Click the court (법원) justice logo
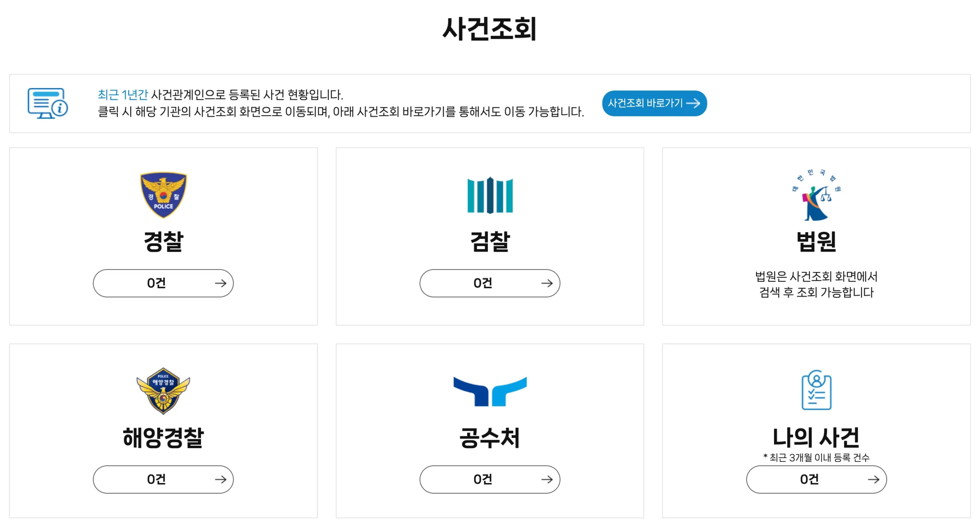Screen dimensions: 980x532 tap(816, 195)
